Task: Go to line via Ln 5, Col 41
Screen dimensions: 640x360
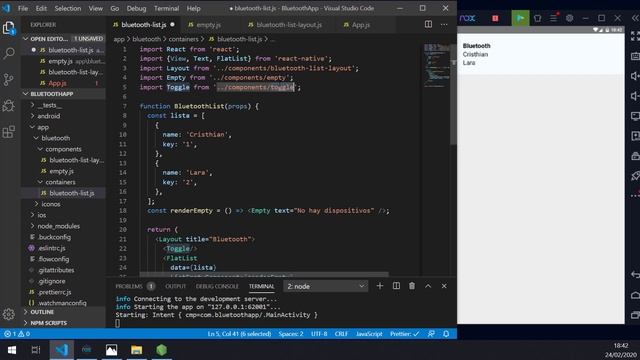Action: point(239,334)
